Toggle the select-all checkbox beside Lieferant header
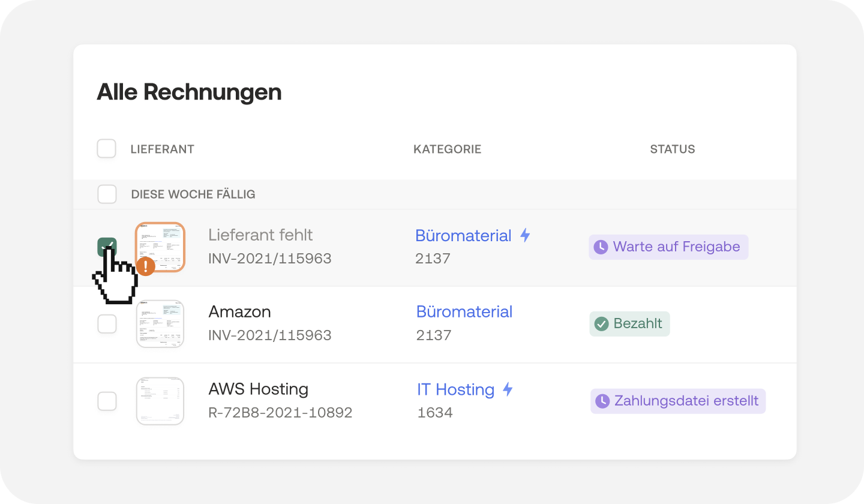The height and width of the screenshot is (504, 864). 107,149
